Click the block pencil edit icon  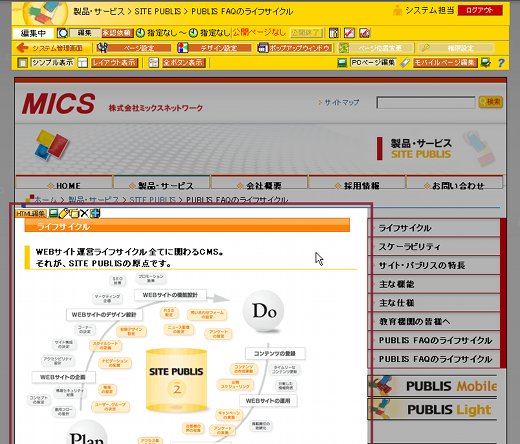tap(63, 213)
